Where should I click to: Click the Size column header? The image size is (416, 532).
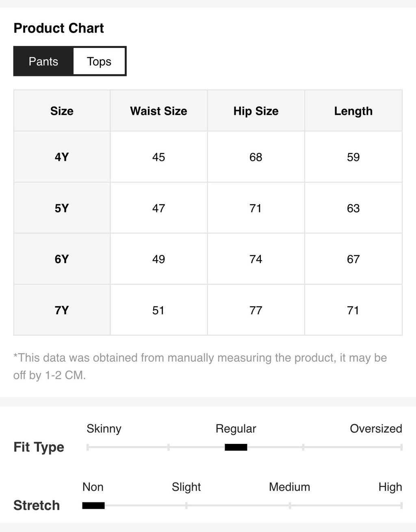click(x=62, y=111)
